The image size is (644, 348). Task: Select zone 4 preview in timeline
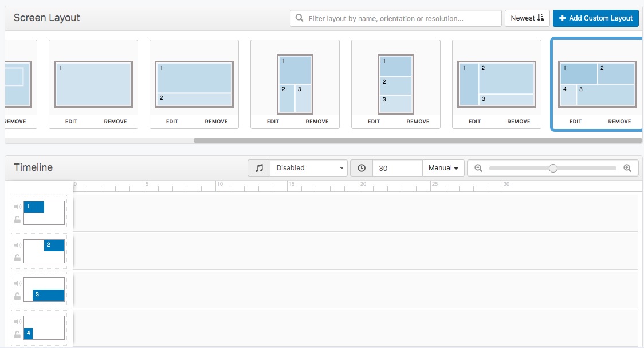44,328
